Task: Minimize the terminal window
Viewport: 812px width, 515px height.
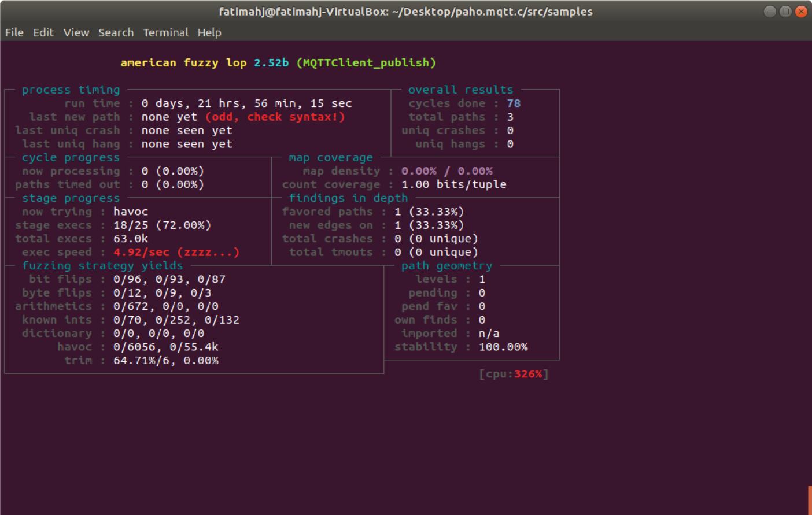Action: 770,12
